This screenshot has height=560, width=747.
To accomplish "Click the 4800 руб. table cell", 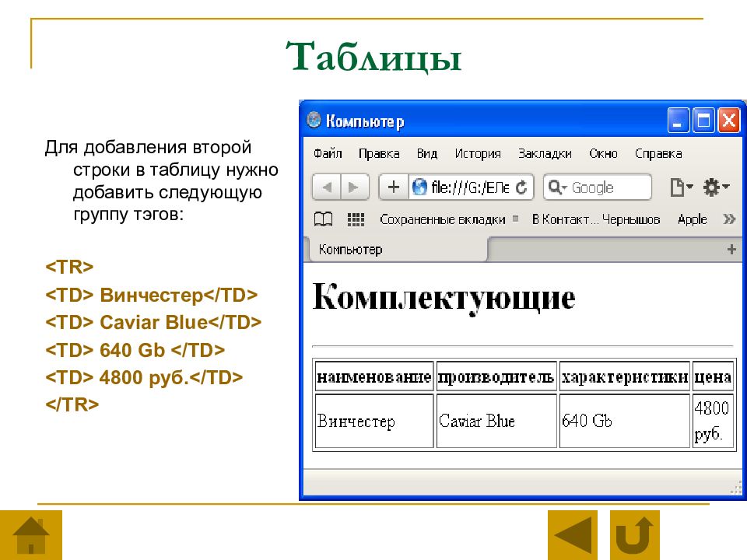I will (713, 421).
